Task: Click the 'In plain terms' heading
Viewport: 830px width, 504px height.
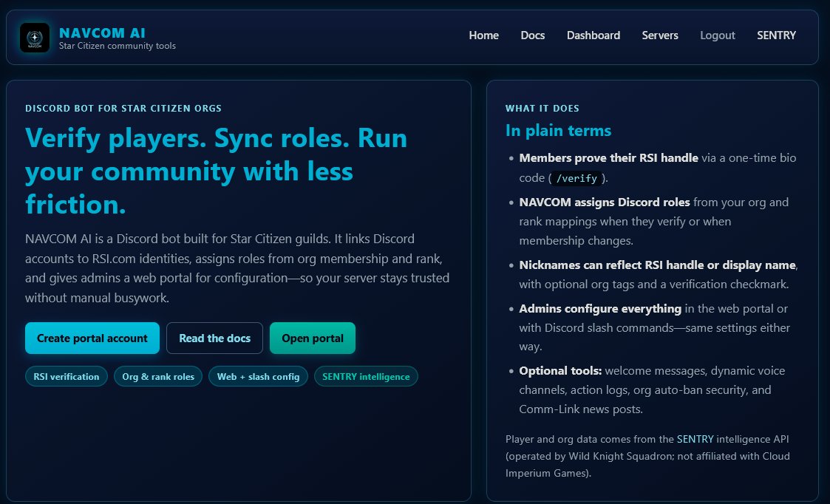Action: click(558, 130)
